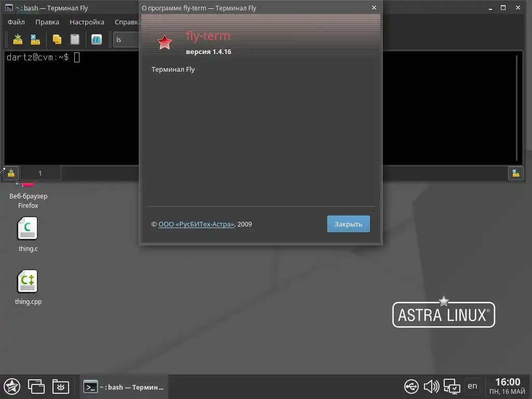The width and height of the screenshot is (532, 399).
Task: Click the версия 1.4.16 text
Action: click(x=209, y=51)
